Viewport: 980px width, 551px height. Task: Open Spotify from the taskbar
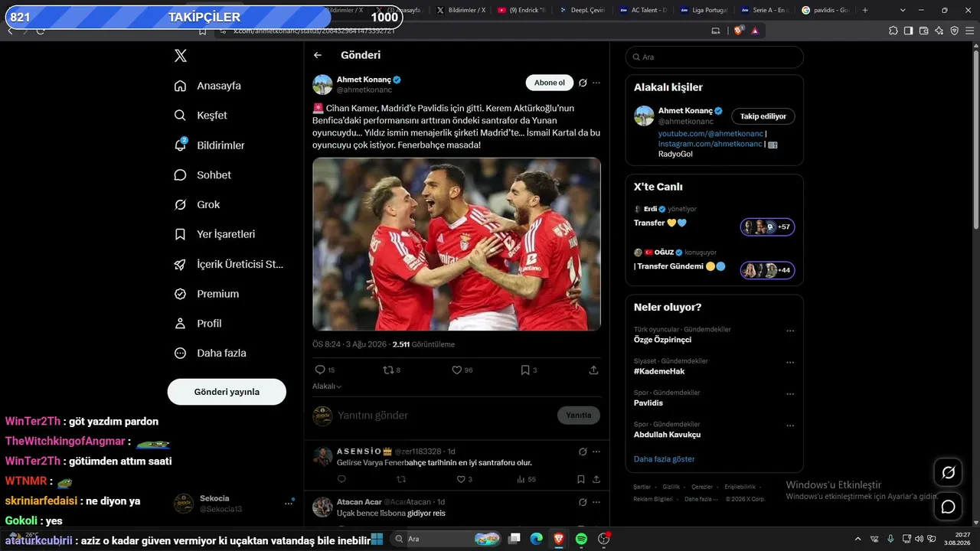tap(581, 539)
